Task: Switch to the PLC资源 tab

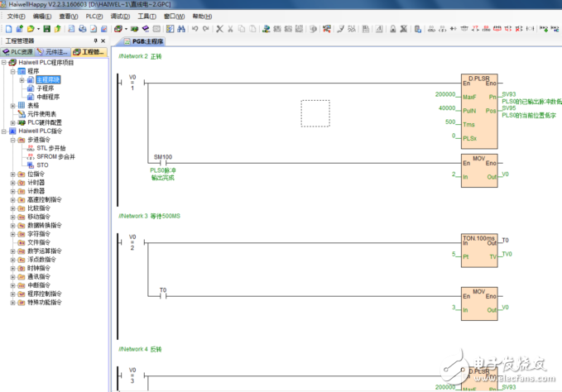Action: click(x=17, y=51)
